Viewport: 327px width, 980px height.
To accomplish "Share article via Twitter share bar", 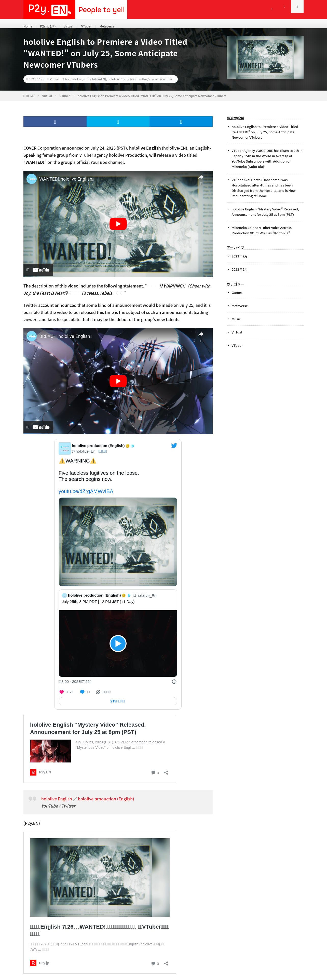I will point(118,122).
